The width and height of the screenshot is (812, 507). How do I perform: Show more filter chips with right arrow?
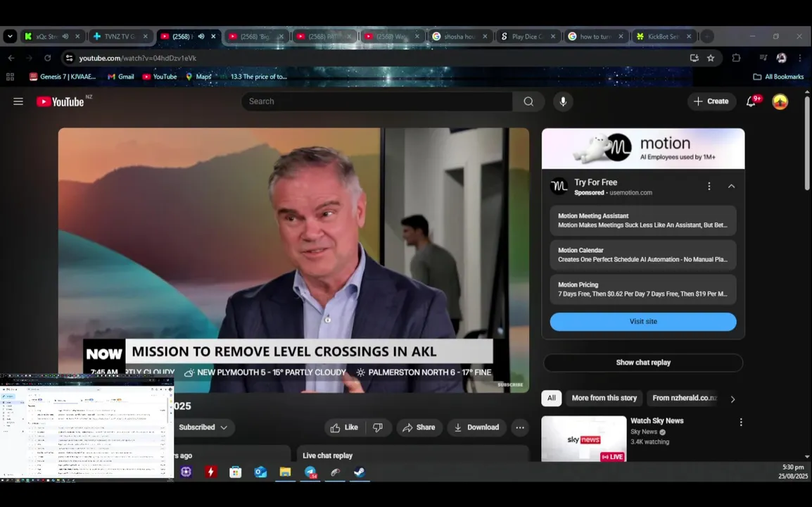click(x=732, y=399)
